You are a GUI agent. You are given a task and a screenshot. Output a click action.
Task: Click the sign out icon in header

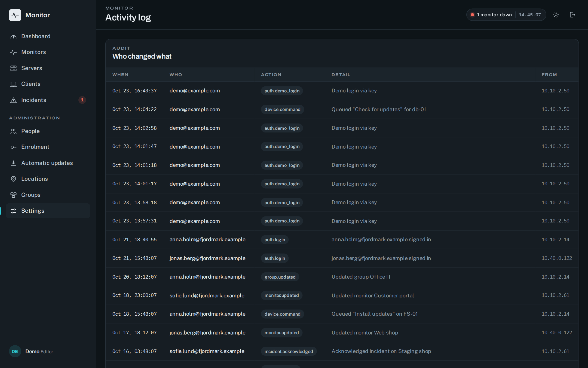[x=572, y=15]
